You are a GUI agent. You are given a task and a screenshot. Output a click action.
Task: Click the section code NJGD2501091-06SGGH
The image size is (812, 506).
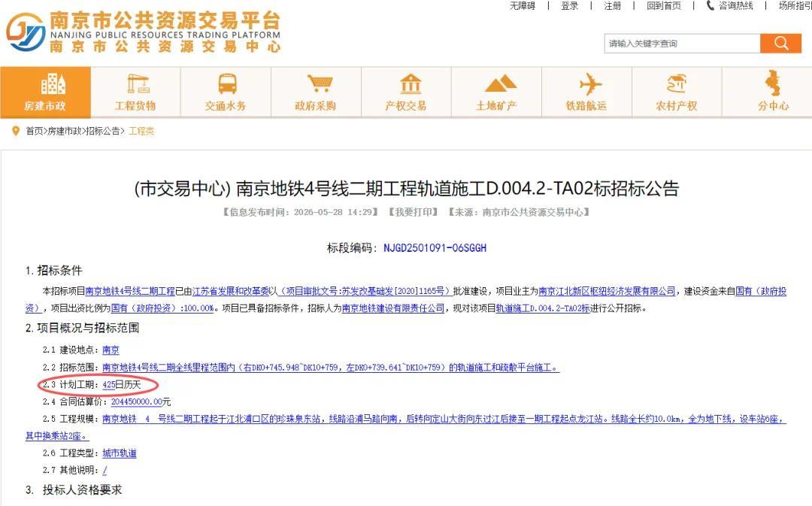coord(435,248)
